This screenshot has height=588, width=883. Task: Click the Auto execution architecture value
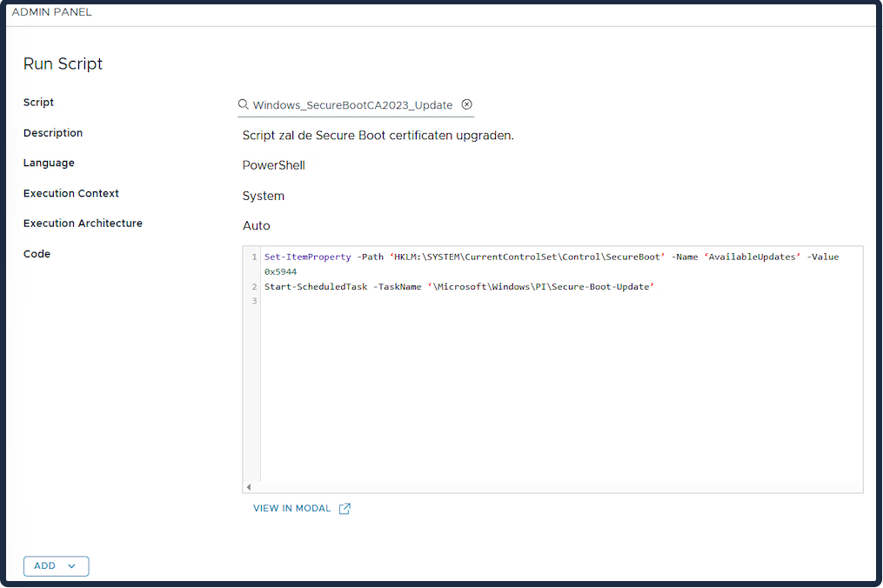(256, 226)
